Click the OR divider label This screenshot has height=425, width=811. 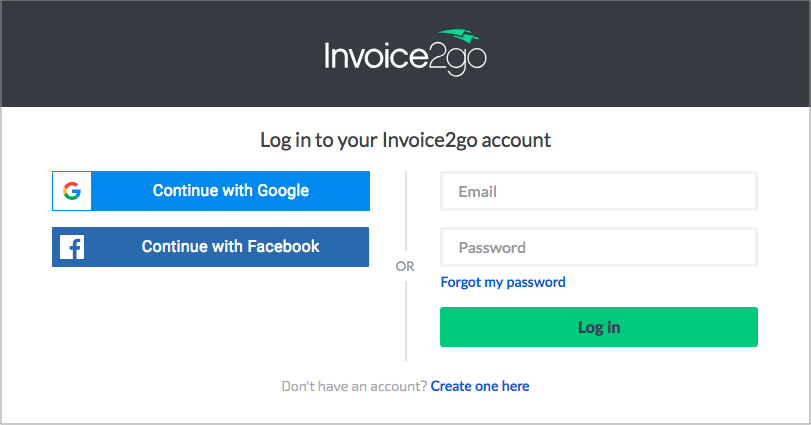click(405, 266)
